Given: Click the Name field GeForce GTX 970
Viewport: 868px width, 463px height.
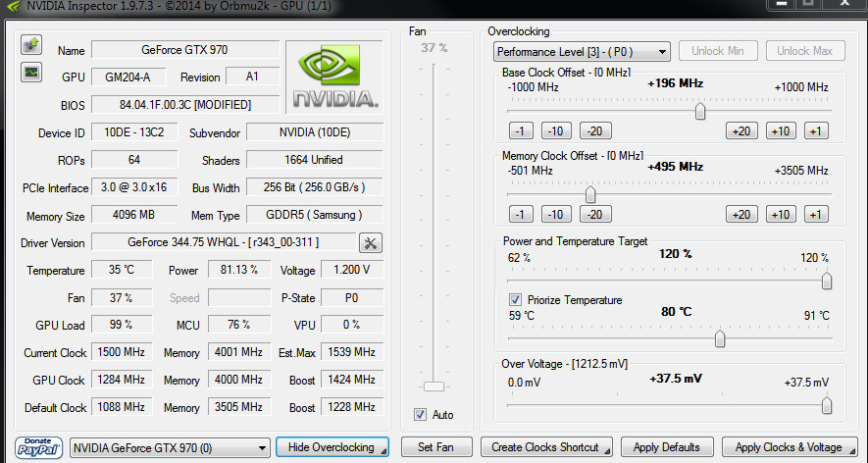Looking at the screenshot, I should pos(185,50).
